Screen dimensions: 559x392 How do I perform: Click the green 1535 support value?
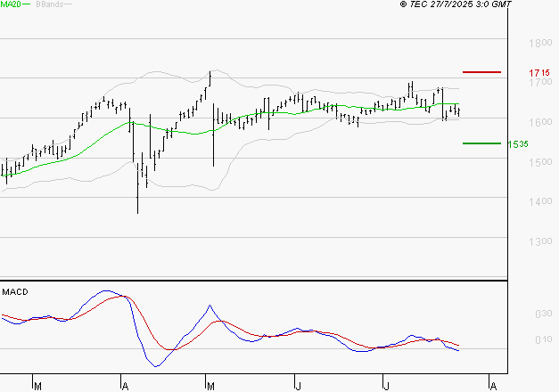518,144
